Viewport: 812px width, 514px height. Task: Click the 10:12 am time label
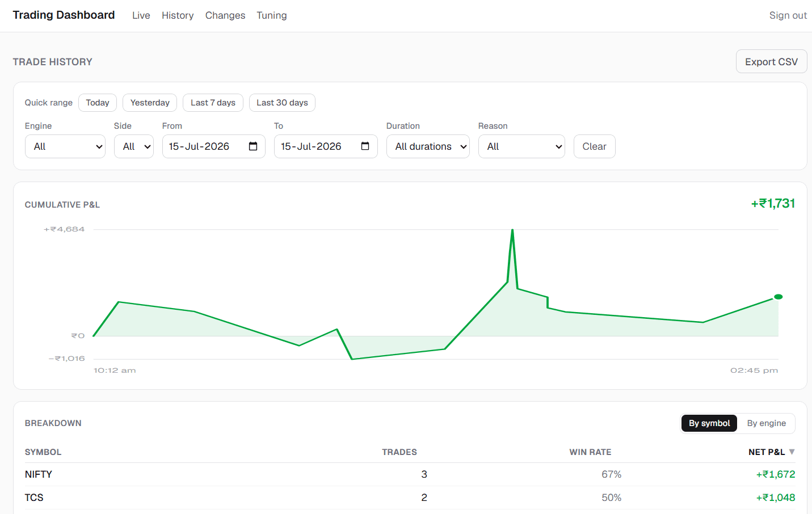pyautogui.click(x=115, y=370)
